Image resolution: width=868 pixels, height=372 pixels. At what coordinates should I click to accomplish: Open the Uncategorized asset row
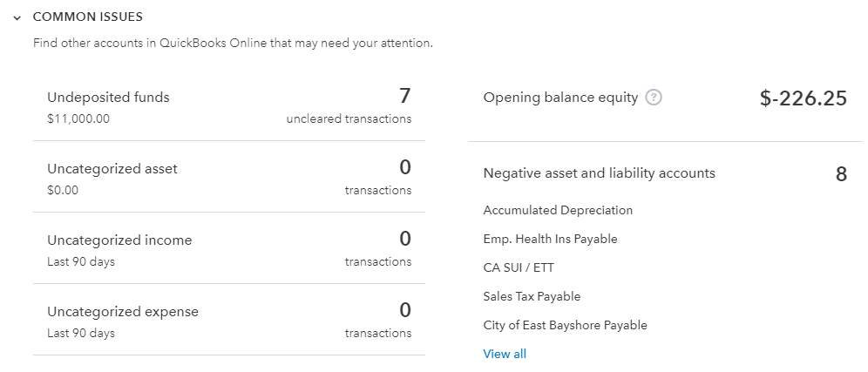click(229, 177)
